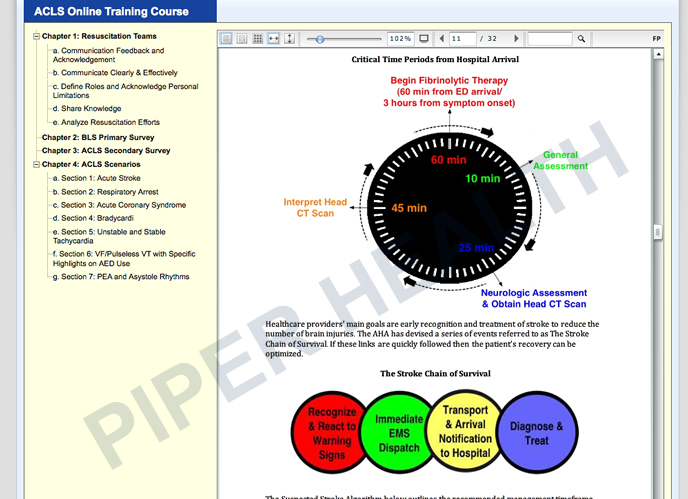The height and width of the screenshot is (499, 688).
Task: Open Section 3: Acute Coronary Syndrome
Action: coord(119,205)
